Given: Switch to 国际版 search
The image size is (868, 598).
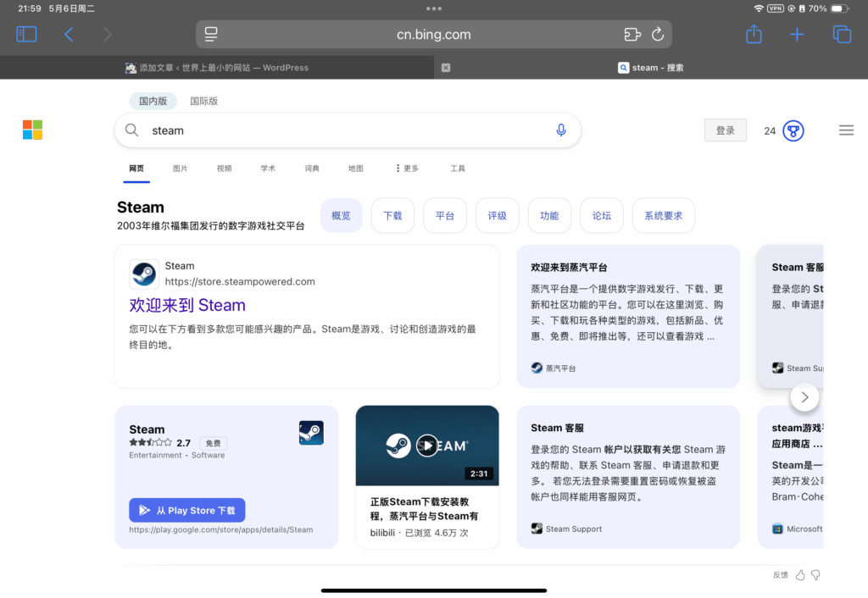Looking at the screenshot, I should click(x=203, y=101).
